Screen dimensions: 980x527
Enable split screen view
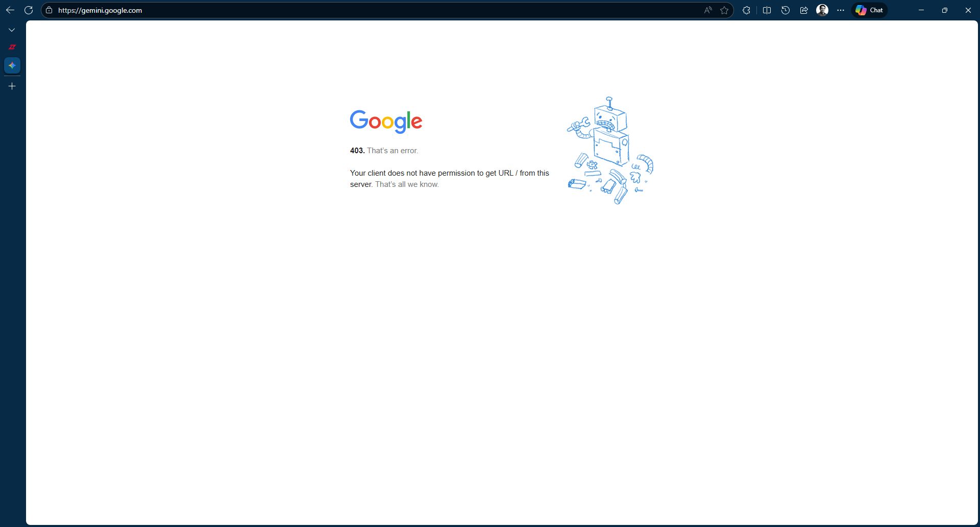[767, 10]
